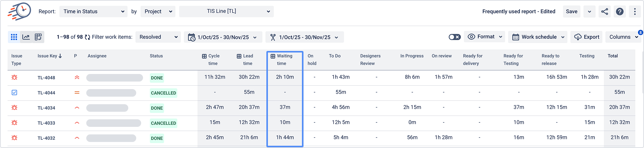Click the Total column header

point(613,56)
